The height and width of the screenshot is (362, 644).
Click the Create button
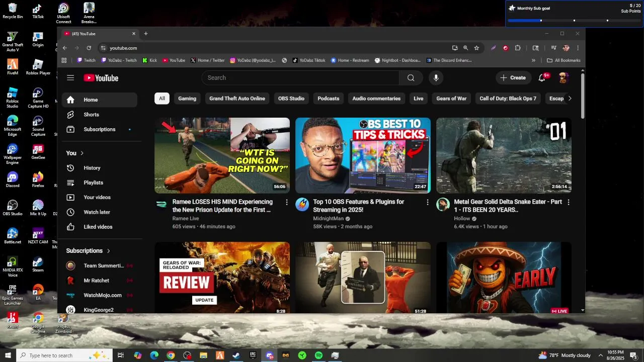click(513, 78)
